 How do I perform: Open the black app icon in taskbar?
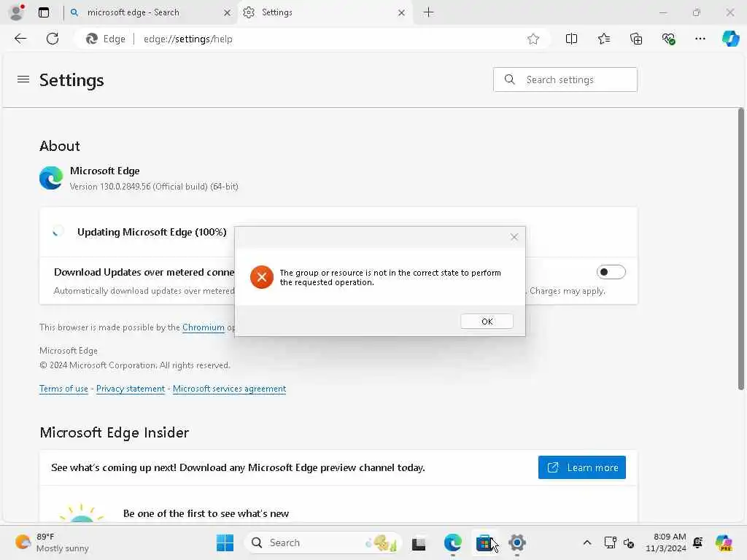(x=419, y=543)
